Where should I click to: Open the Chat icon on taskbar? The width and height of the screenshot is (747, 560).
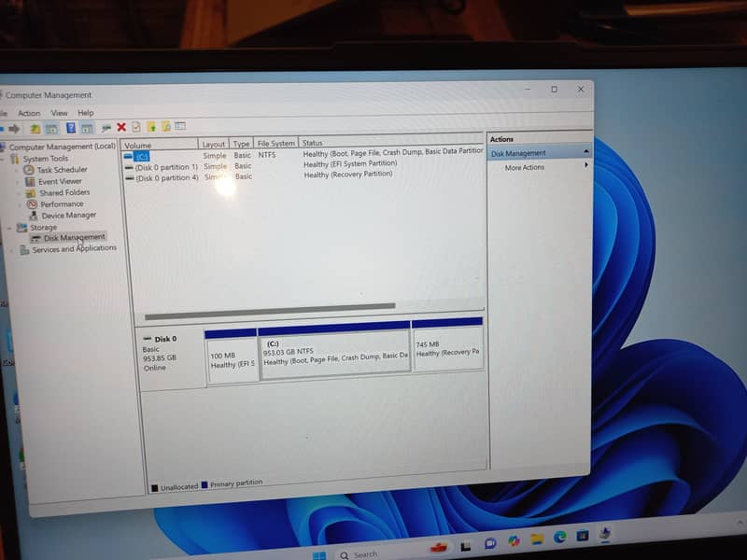point(490,543)
